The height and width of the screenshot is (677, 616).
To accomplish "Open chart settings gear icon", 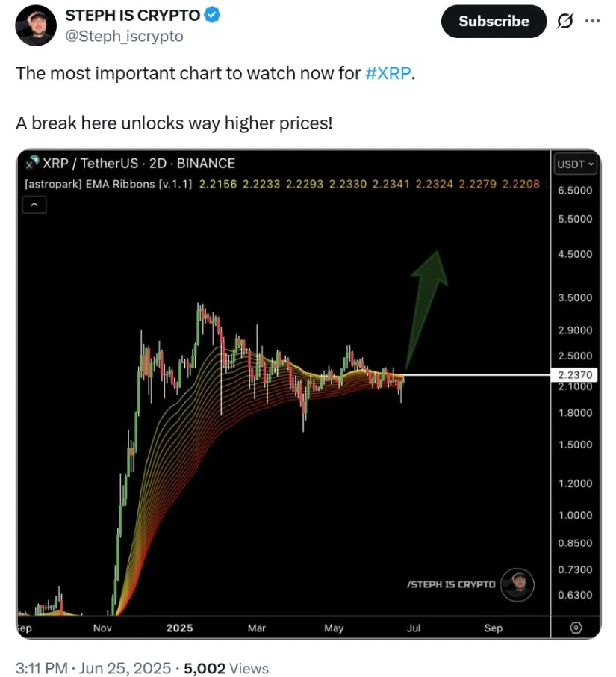I will 575,628.
